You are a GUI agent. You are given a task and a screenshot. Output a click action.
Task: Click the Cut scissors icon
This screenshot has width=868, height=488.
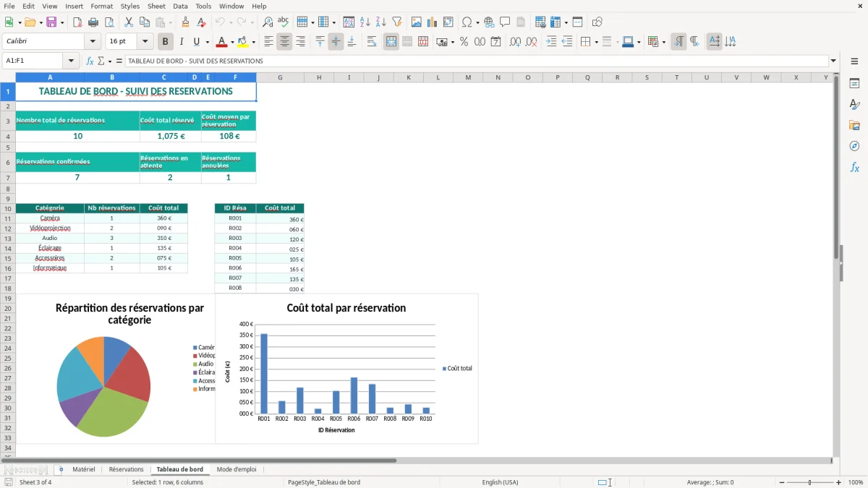tap(129, 22)
